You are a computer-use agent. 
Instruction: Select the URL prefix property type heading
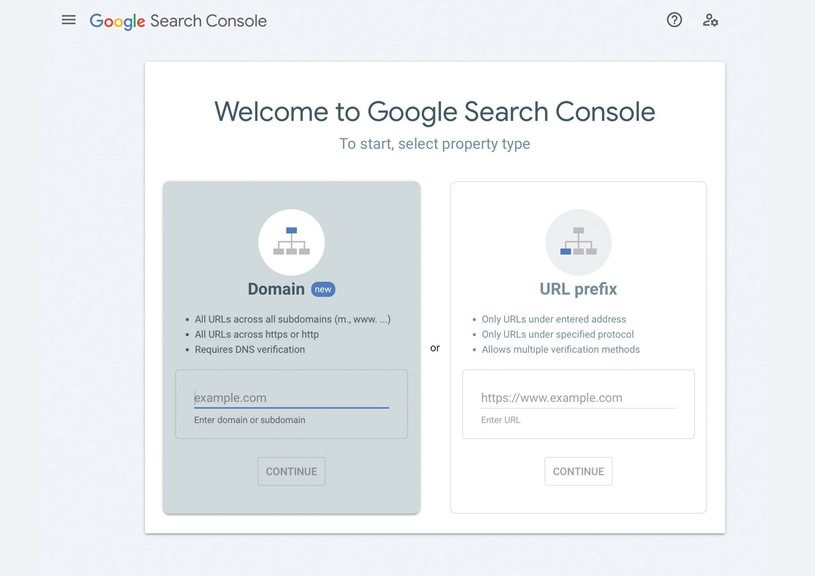(578, 289)
